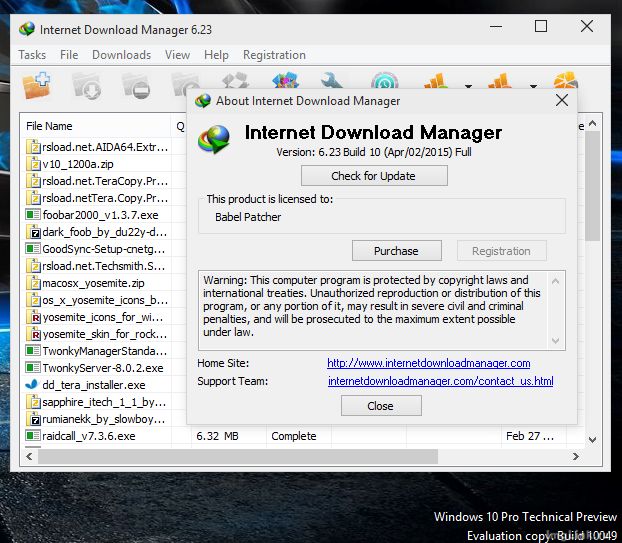Viewport: 622px width, 543px height.
Task: Click exe icon of raidcall_v7.3.6.exe
Action: click(33, 436)
